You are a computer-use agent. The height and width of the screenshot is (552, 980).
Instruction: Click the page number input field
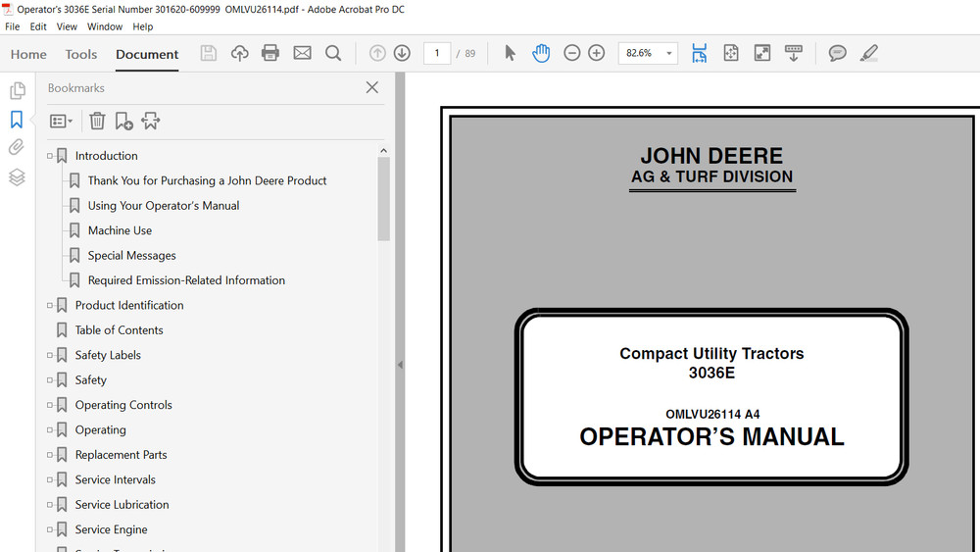(x=437, y=53)
